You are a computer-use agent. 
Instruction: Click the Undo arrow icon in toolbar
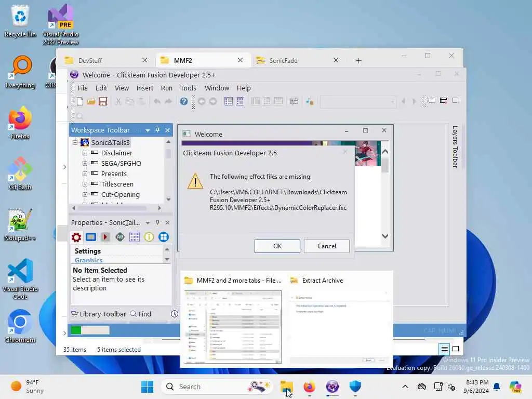[157, 101]
